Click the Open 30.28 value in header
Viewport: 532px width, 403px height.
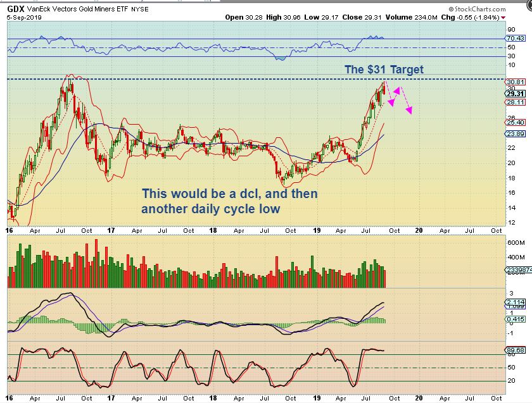pos(244,17)
